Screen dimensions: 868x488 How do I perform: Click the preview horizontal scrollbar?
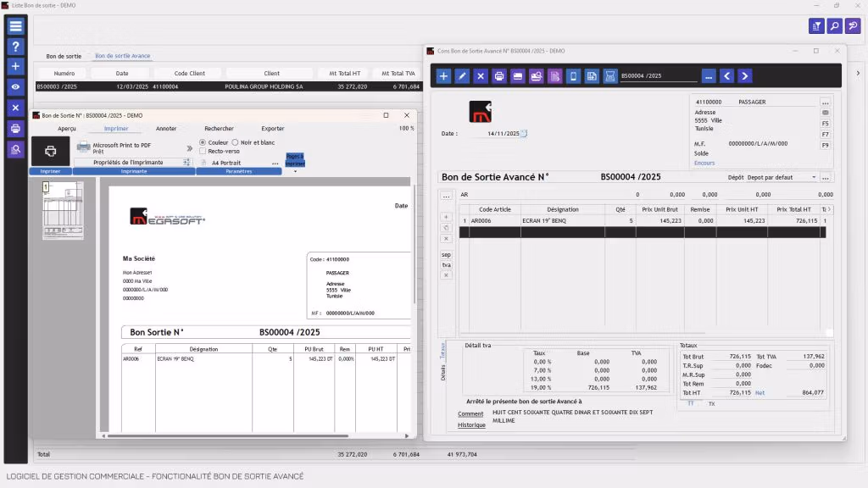click(227, 436)
